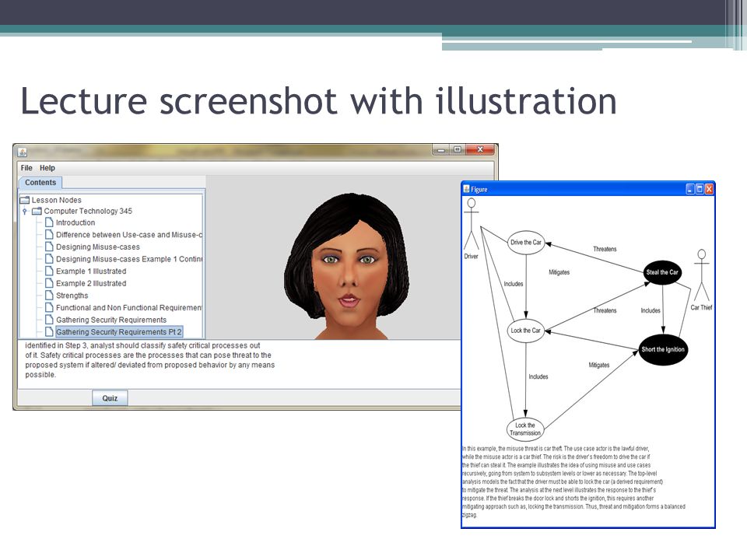Viewport: 747px width, 560px height.
Task: Click the Drive the Car use-case oval
Action: pos(526,243)
